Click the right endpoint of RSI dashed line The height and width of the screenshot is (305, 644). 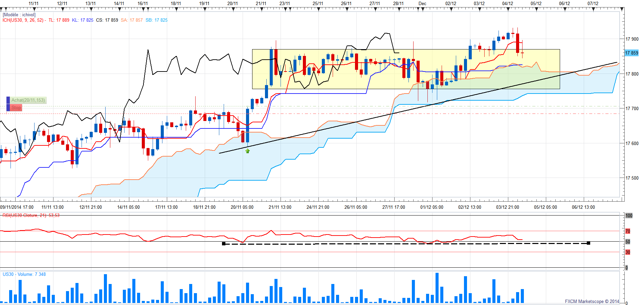[x=589, y=243]
